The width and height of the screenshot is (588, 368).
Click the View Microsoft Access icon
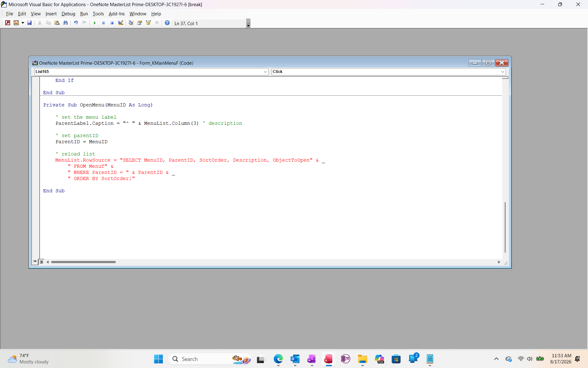(8, 23)
